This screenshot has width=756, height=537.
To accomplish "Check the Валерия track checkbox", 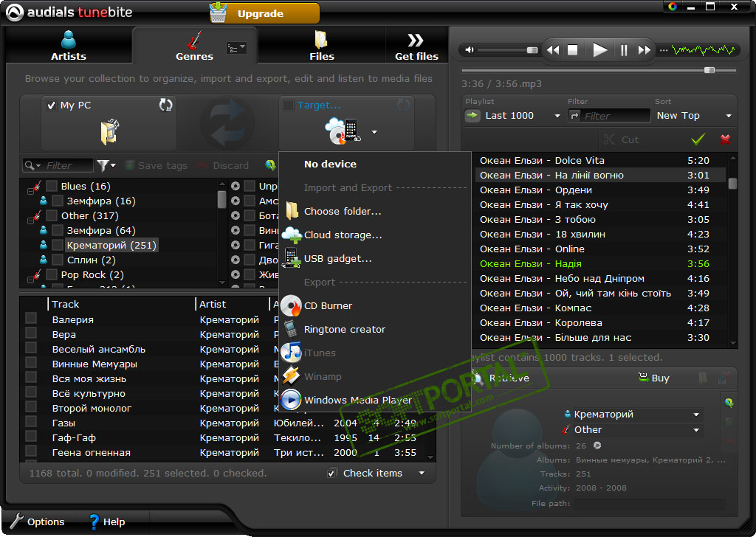I will [31, 318].
